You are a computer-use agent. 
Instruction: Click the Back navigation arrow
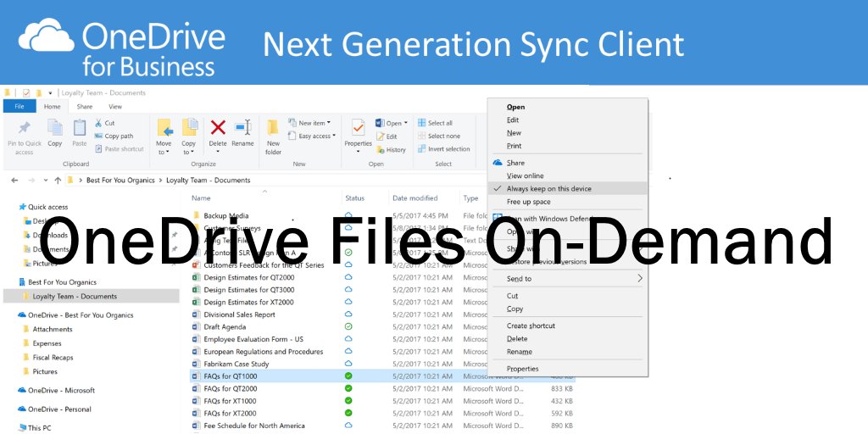coord(14,181)
